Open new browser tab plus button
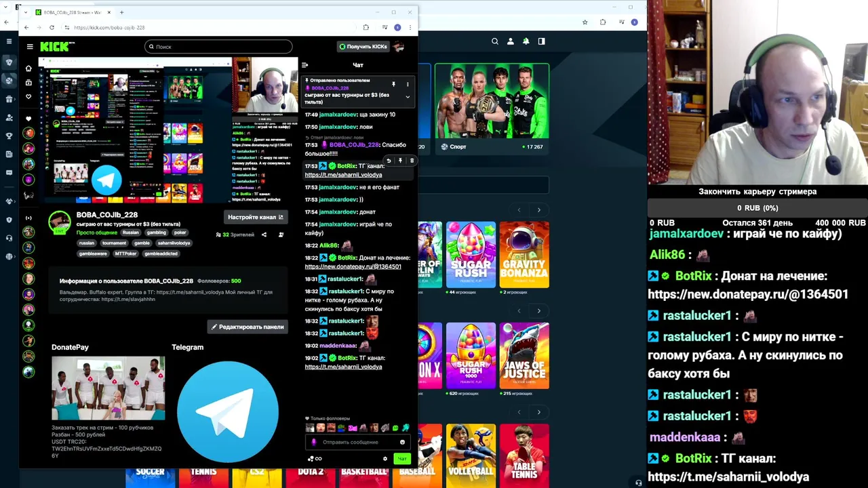Screen dimensions: 868x488 (x=121, y=12)
